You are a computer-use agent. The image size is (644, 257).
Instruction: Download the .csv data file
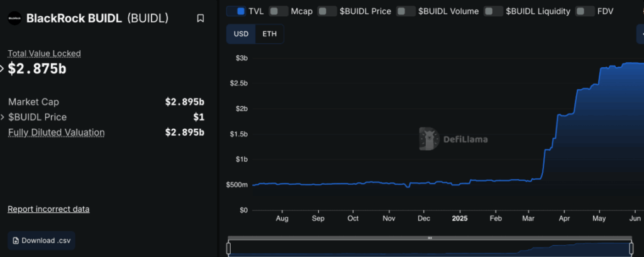pyautogui.click(x=42, y=241)
